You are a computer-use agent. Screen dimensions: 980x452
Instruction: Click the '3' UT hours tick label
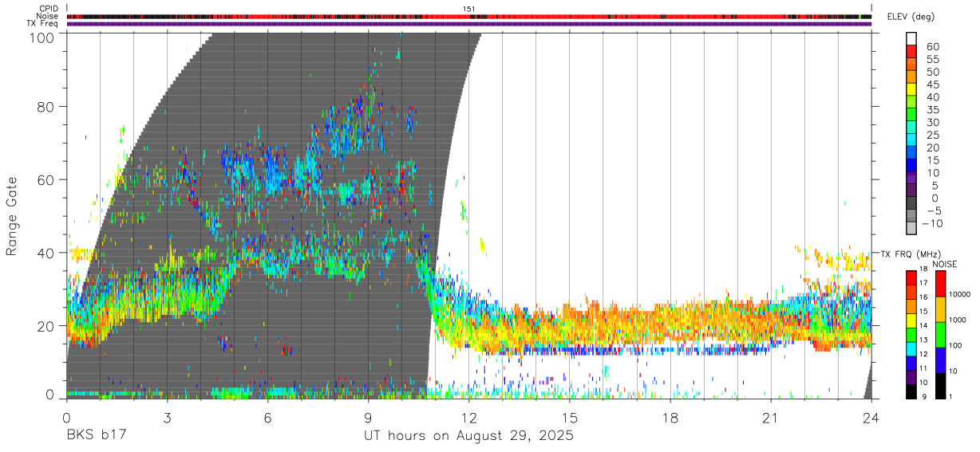167,417
